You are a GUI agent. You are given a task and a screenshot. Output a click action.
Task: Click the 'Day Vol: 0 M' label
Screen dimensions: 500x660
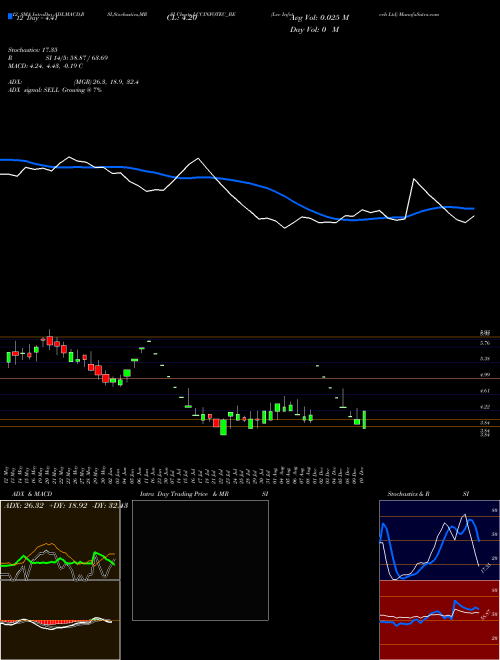pos(314,30)
